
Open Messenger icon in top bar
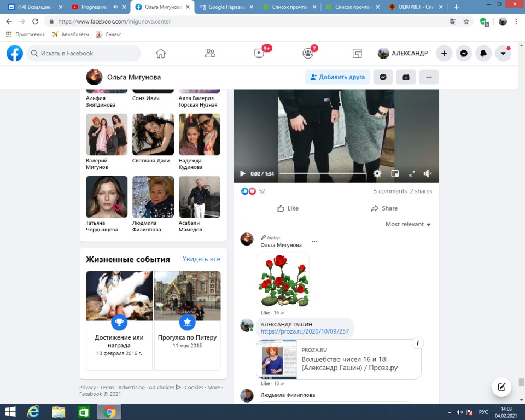click(x=464, y=53)
